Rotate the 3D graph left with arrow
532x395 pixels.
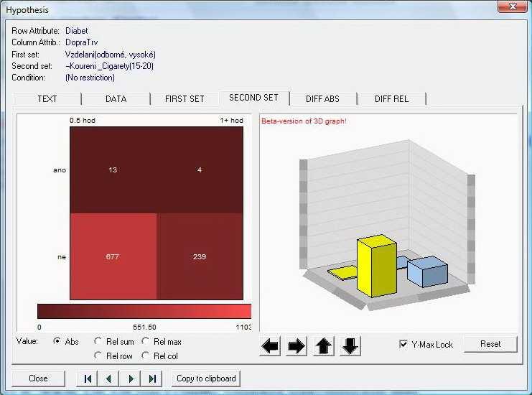(x=270, y=346)
